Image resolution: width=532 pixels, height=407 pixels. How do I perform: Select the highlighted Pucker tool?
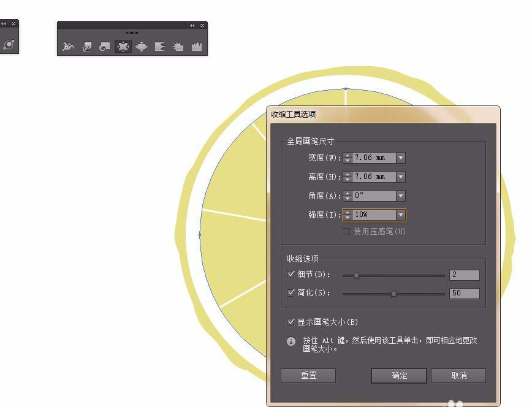pyautogui.click(x=123, y=46)
